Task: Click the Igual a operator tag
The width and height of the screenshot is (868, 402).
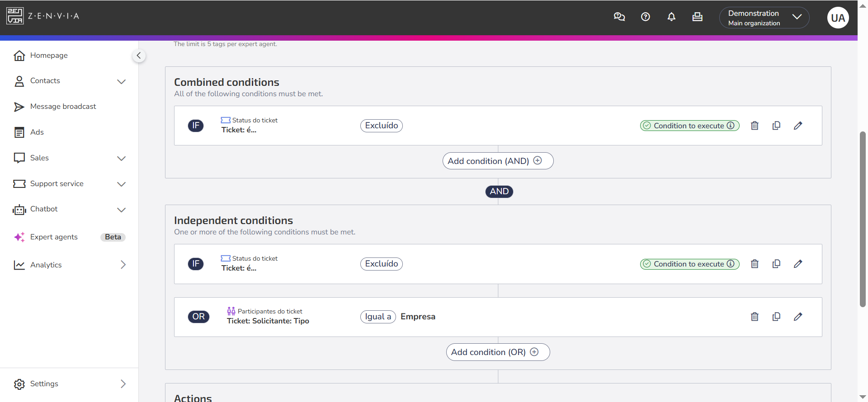Action: [x=378, y=317]
